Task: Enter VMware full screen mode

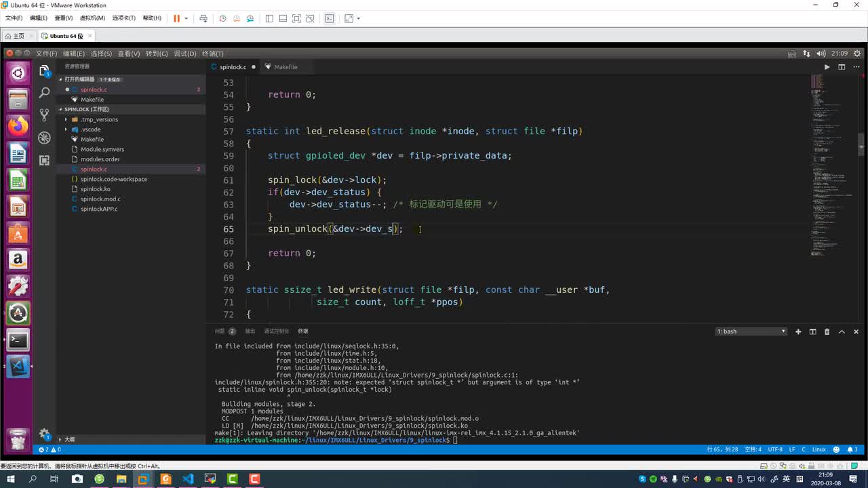Action: coord(296,18)
